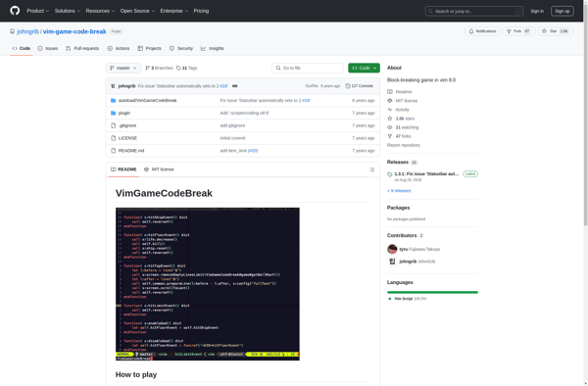The height and width of the screenshot is (386, 588).
Task: Open vim-game-code-break repository link
Action: coord(74,31)
